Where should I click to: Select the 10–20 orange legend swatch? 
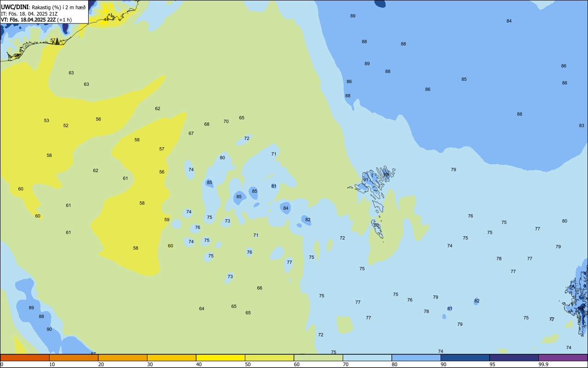(73, 357)
